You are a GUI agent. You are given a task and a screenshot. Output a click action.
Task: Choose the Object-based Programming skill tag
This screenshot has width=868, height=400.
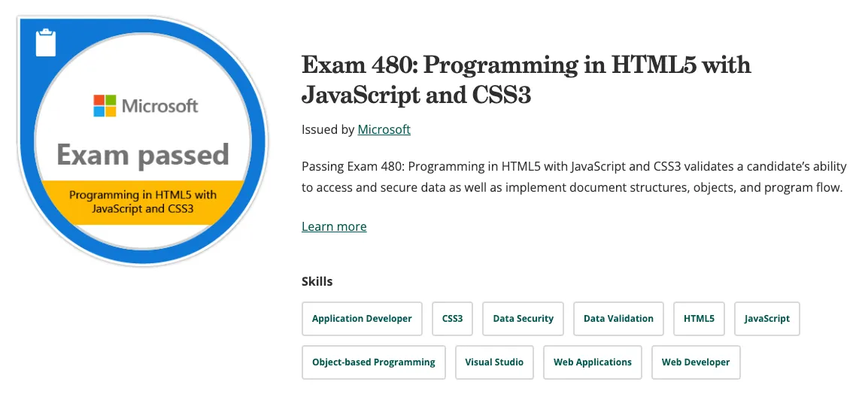click(x=373, y=362)
